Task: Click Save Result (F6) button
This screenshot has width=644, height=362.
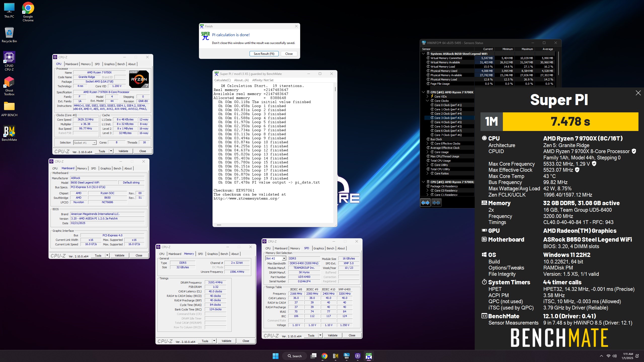Action: click(264, 54)
